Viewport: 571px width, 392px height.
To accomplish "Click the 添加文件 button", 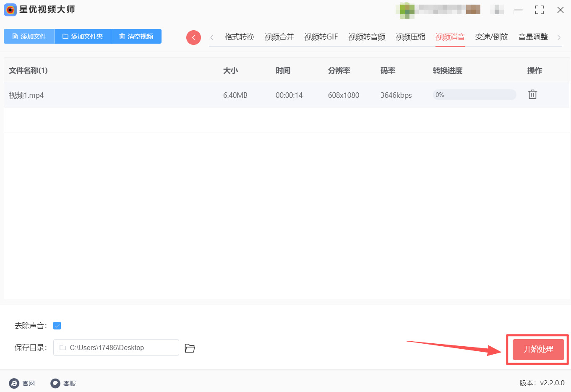I will tap(29, 37).
